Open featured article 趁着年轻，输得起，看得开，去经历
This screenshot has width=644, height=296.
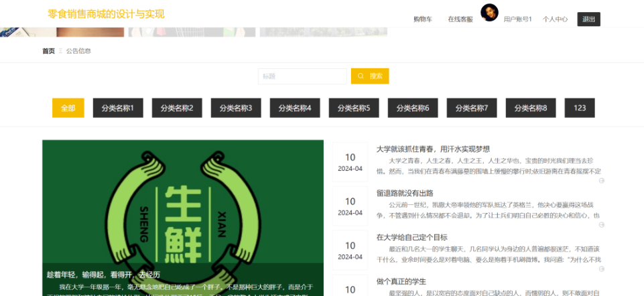click(x=103, y=275)
